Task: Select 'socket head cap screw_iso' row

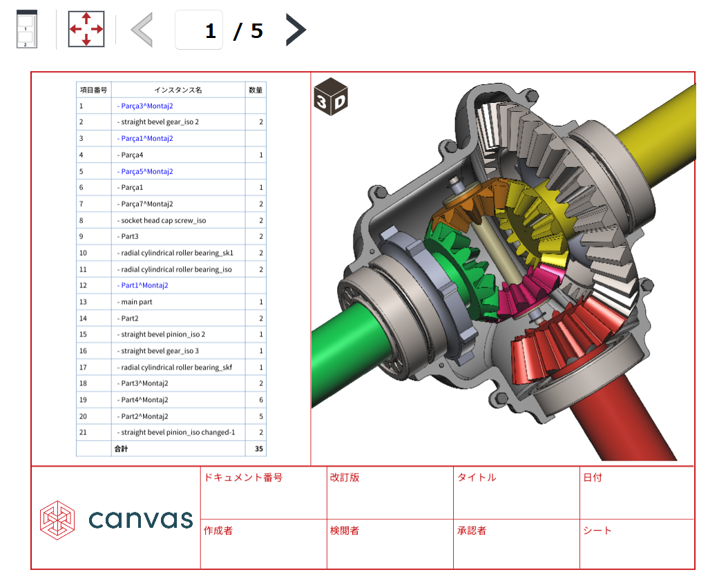Action: 171,220
